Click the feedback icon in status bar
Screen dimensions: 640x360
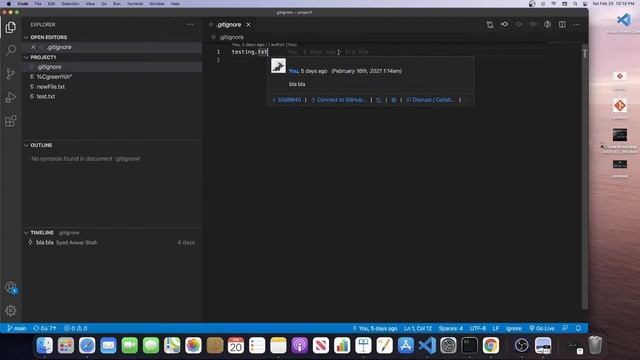coord(565,328)
